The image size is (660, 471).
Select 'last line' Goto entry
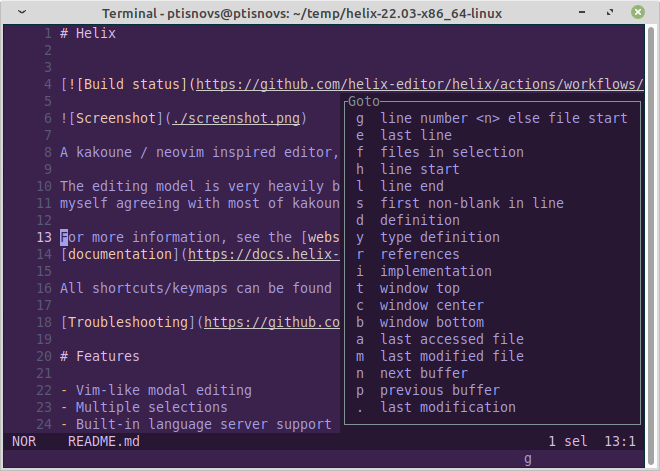coord(404,135)
